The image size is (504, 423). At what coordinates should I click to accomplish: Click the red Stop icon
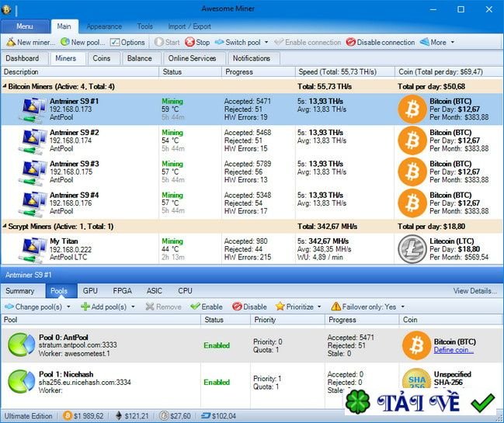tap(189, 42)
